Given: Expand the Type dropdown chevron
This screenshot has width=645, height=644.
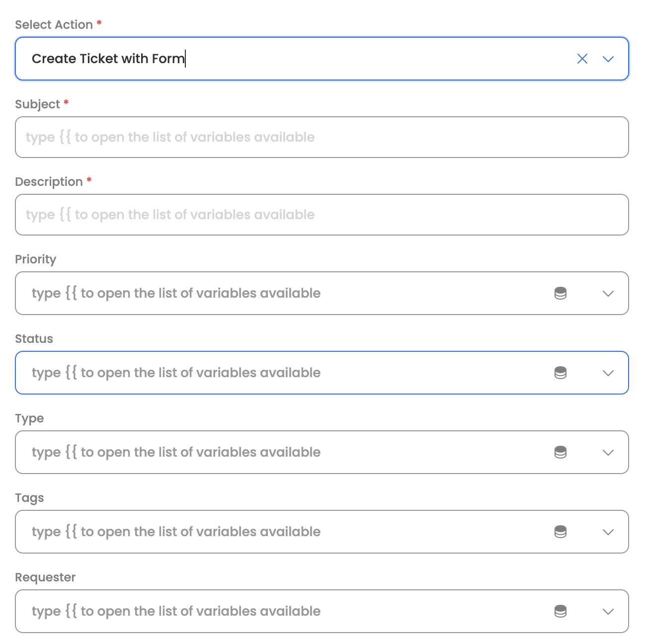Looking at the screenshot, I should 608,452.
